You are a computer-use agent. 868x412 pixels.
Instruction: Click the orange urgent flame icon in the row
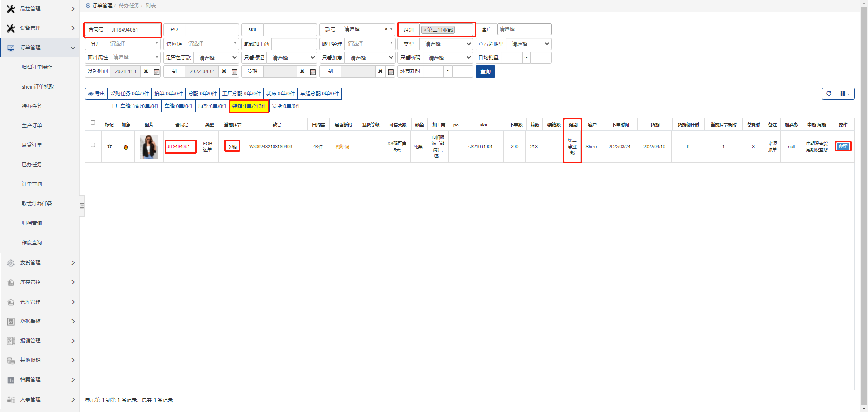pos(126,147)
